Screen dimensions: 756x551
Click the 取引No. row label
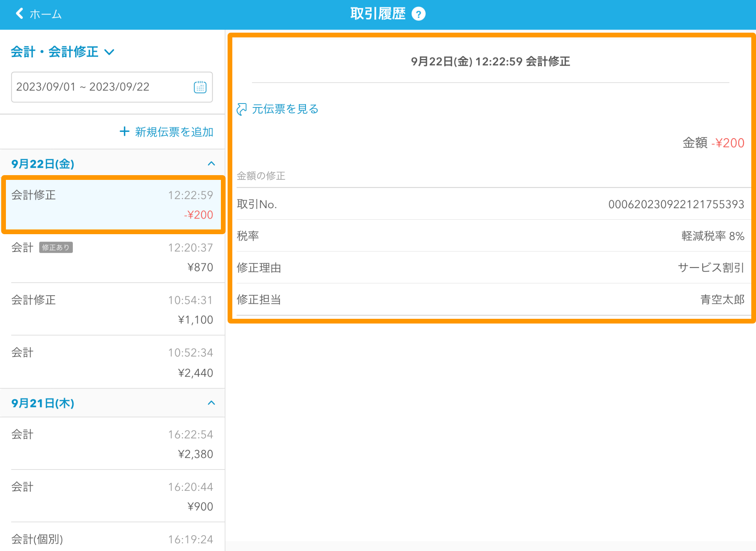click(x=257, y=204)
